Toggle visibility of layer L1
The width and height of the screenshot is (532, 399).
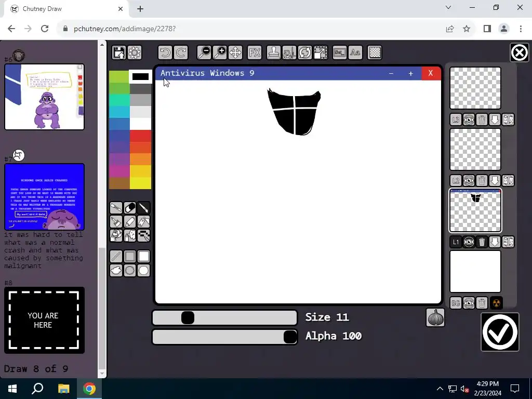pos(469,242)
